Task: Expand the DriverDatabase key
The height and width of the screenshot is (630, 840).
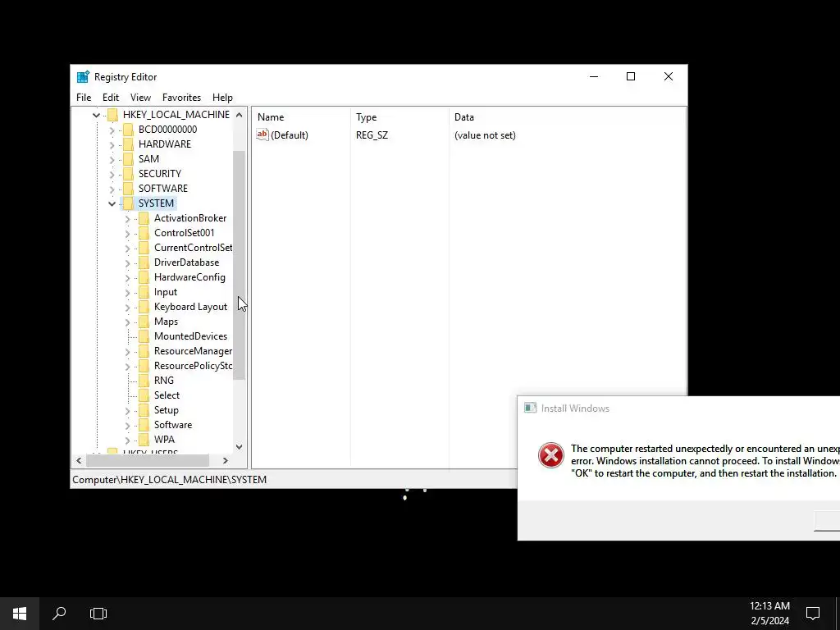Action: [x=127, y=262]
